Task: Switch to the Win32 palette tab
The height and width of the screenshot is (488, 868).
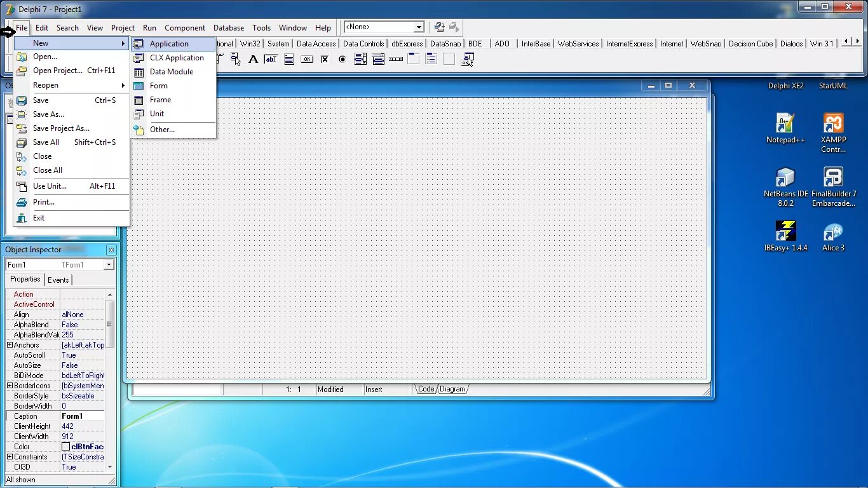Action: 250,44
